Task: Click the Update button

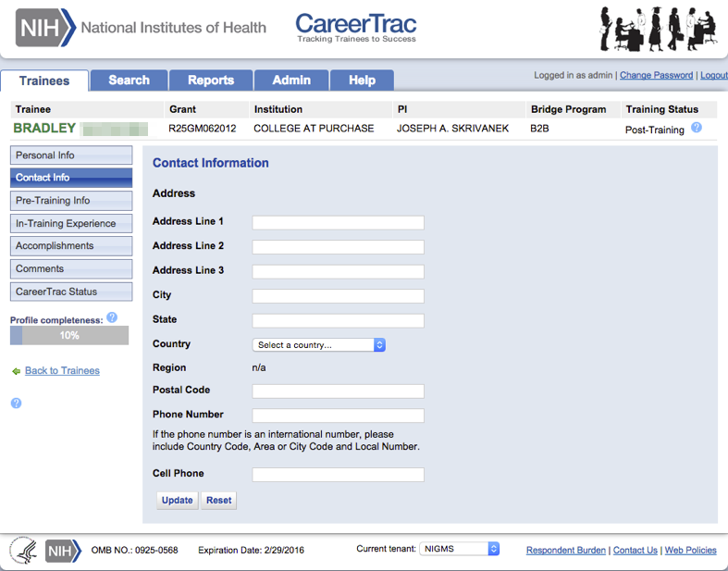Action: click(x=178, y=501)
